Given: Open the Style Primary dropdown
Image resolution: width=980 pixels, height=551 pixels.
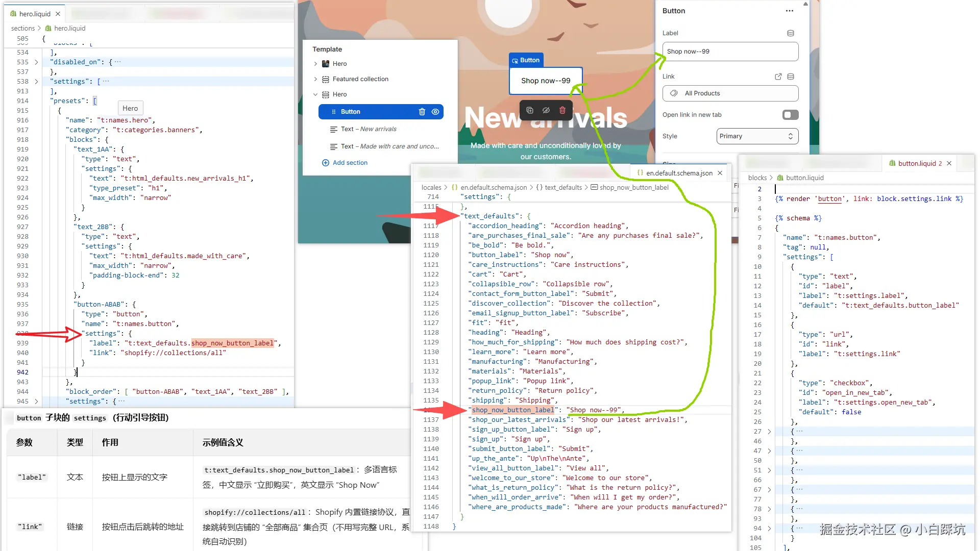Looking at the screenshot, I should click(x=757, y=136).
